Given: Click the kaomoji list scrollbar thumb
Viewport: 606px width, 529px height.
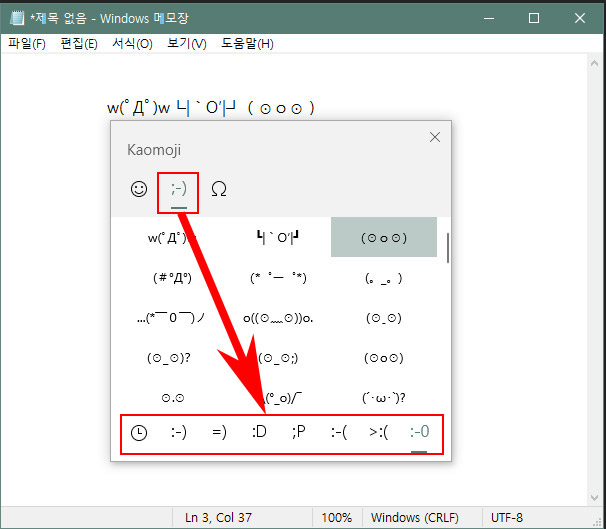Looking at the screenshot, I should (448, 248).
